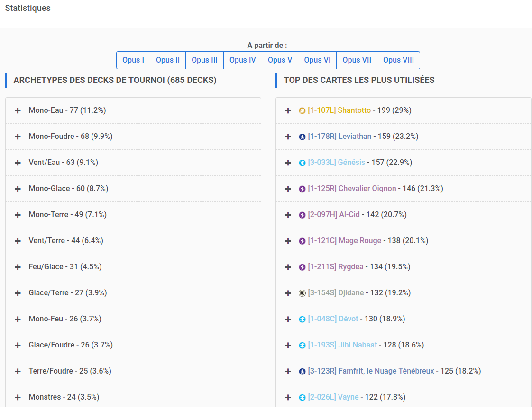Open the [2-097H] Al-Cid card link
This screenshot has width=532, height=420.
(333, 215)
